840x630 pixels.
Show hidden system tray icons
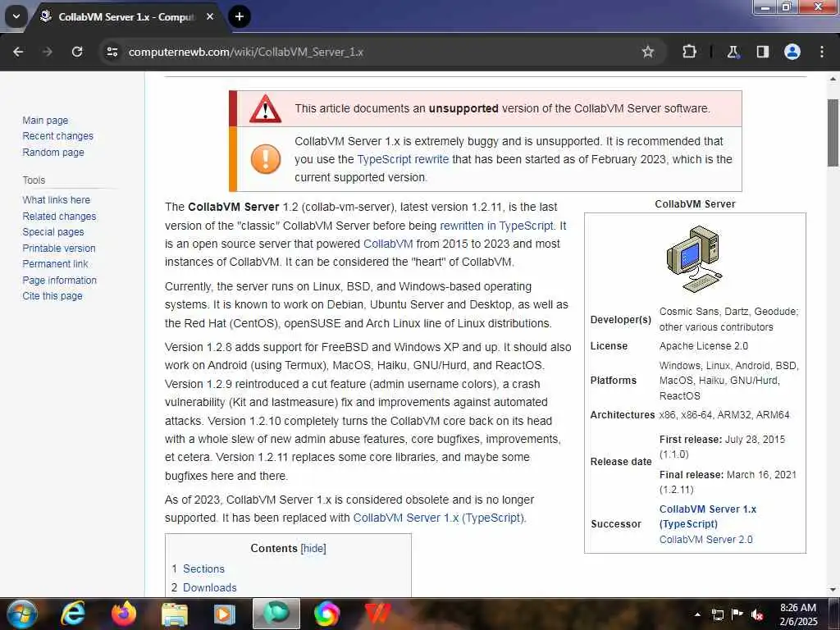(x=697, y=614)
